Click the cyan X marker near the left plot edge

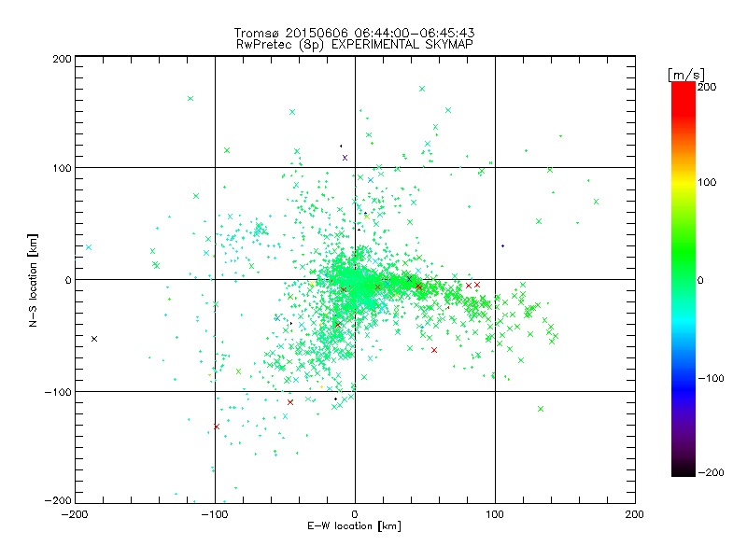click(x=89, y=247)
